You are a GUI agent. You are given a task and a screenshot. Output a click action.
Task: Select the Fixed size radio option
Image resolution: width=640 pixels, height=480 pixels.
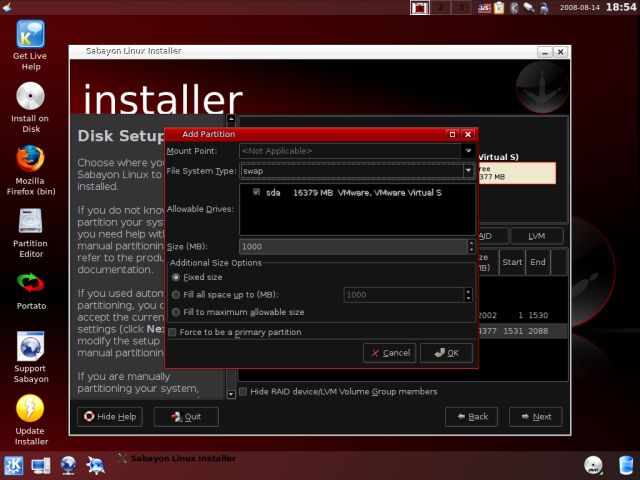176,277
